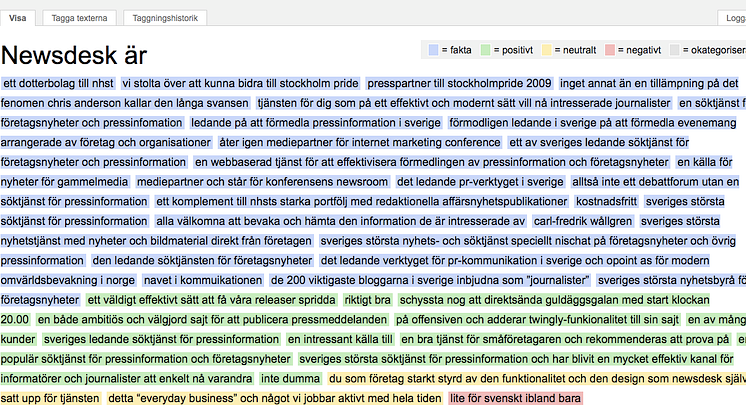Click the Logga button at top right
Screen dimensions: 746x419
click(733, 18)
